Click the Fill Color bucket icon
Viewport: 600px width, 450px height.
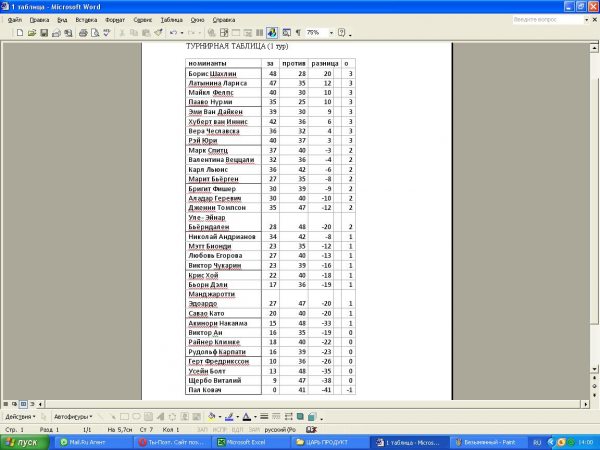(211, 416)
